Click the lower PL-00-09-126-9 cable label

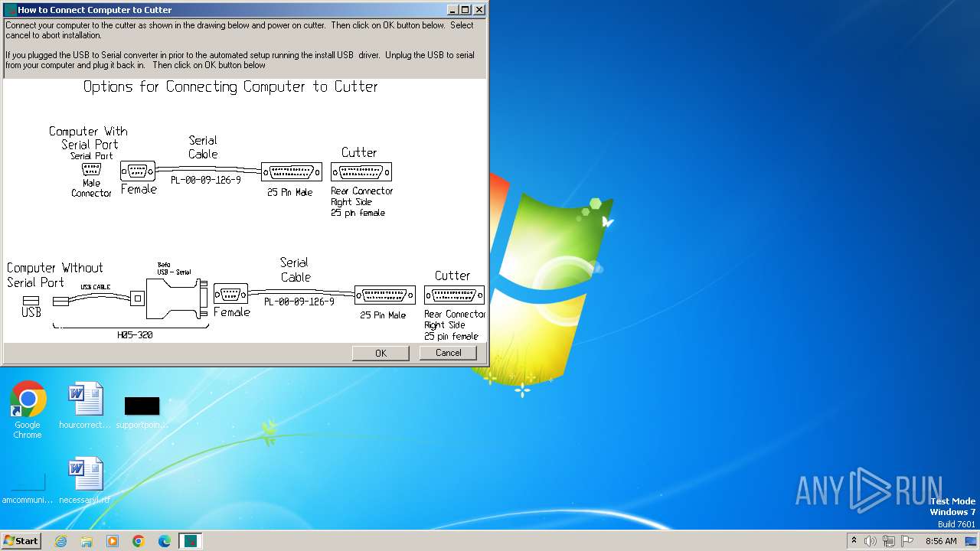click(x=299, y=302)
